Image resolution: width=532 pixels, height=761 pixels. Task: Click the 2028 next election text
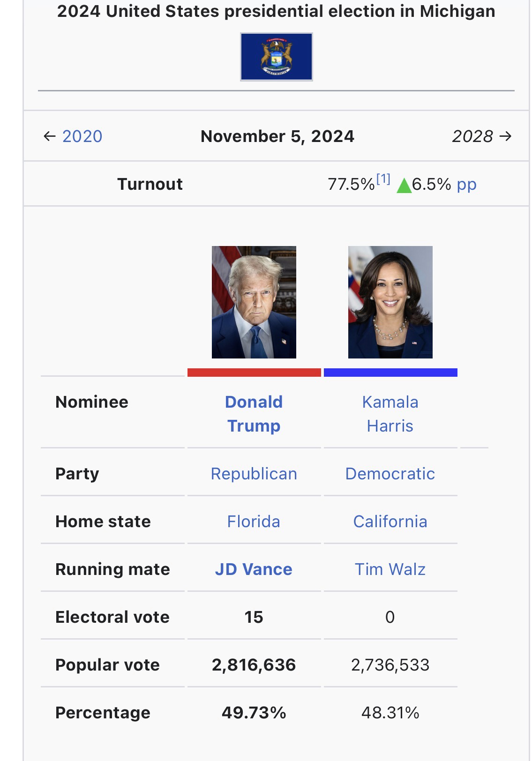pos(472,136)
